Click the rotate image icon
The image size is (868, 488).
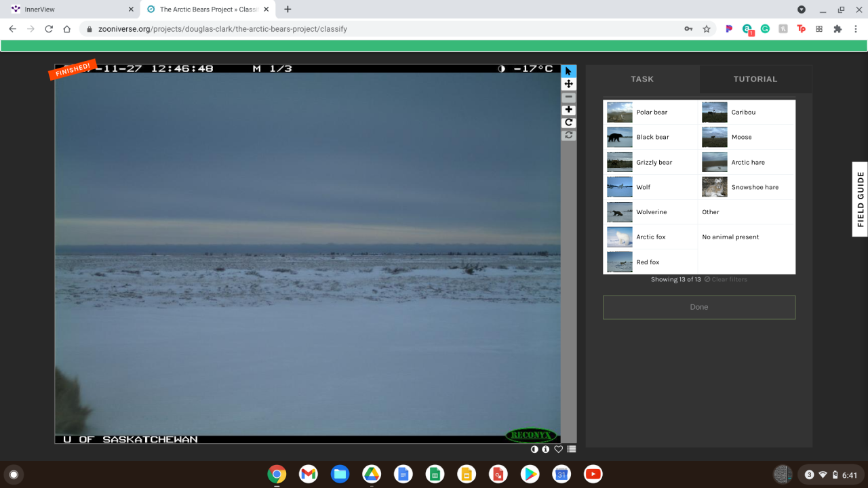(x=568, y=123)
